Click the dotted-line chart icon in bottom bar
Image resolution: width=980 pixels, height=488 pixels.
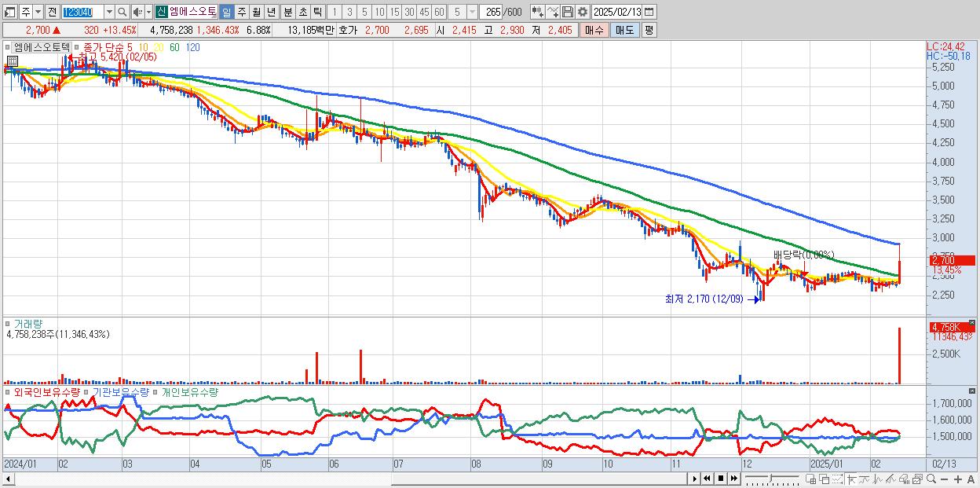[837, 479]
